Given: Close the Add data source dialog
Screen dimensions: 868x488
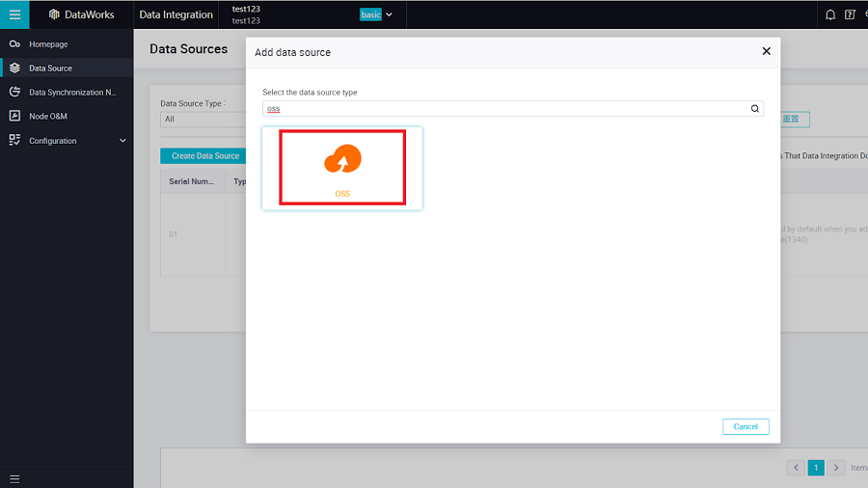Looking at the screenshot, I should (766, 51).
